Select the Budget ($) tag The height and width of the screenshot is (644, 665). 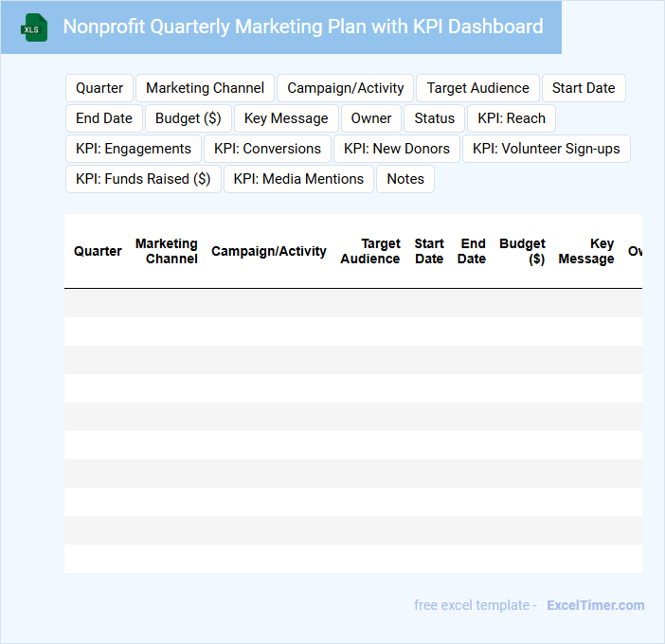tap(188, 118)
